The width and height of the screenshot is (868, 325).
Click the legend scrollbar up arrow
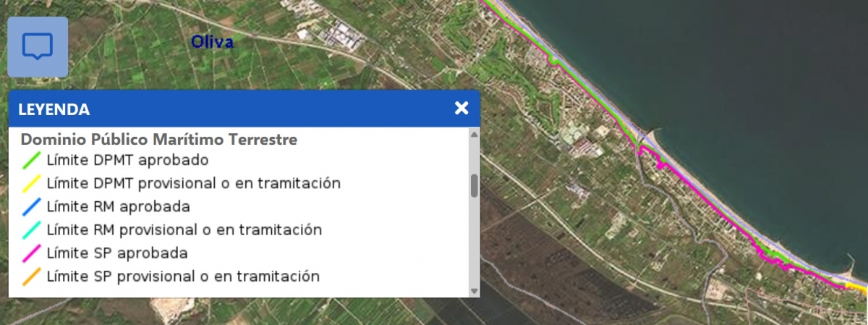pos(475,134)
